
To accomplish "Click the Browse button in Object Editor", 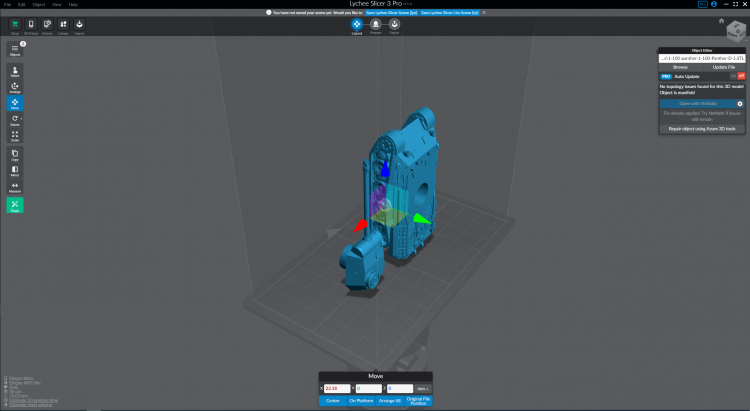I will (x=680, y=66).
